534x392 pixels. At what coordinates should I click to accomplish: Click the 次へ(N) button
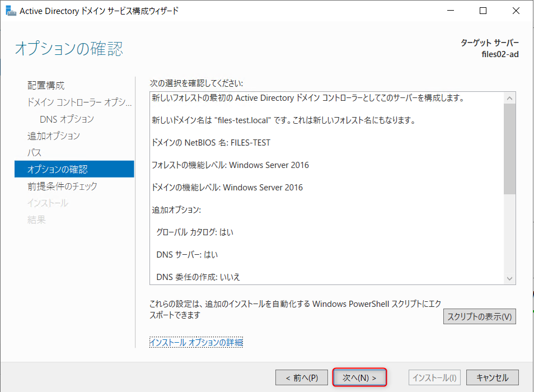point(359,377)
